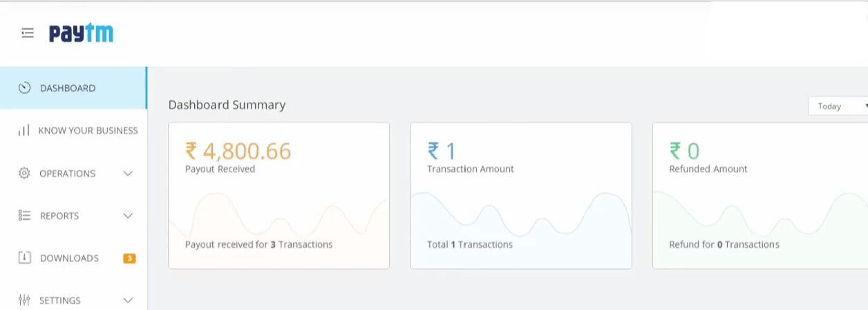868x310 pixels.
Task: Select the Dashboard menu item
Action: [68, 88]
